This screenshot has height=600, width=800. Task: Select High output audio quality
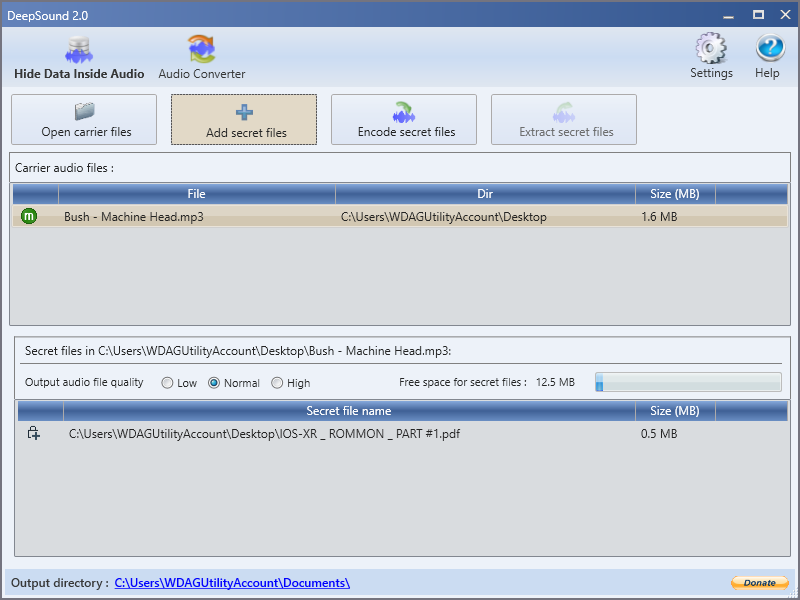[291, 383]
